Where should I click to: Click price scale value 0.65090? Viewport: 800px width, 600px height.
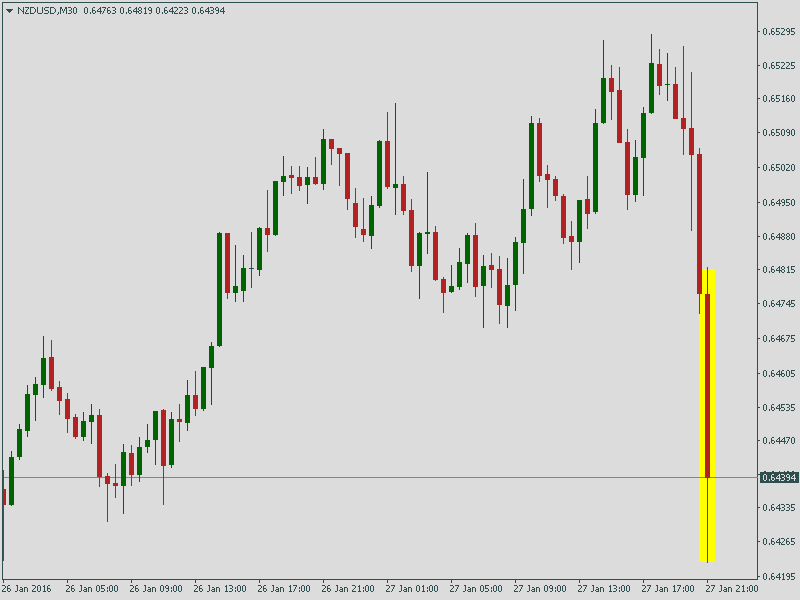(779, 133)
